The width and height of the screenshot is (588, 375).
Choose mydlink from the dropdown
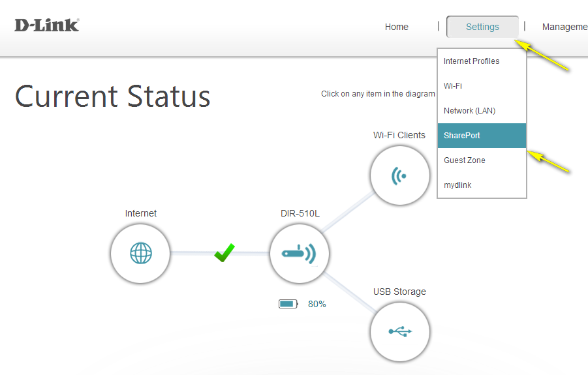(457, 185)
